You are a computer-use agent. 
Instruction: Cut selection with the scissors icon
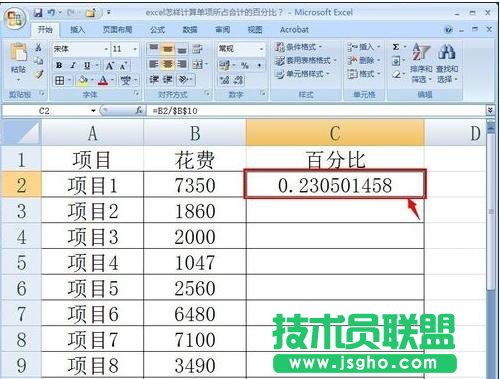pyautogui.click(x=39, y=48)
